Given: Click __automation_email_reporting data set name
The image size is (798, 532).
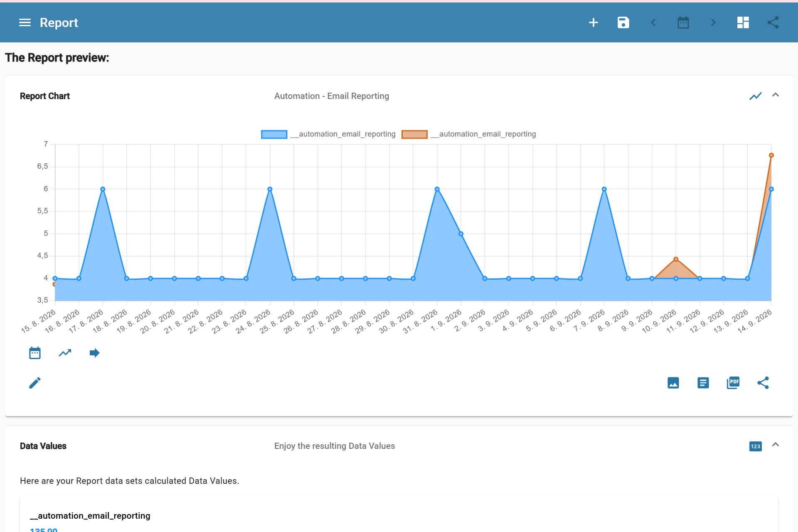Looking at the screenshot, I should point(90,516).
